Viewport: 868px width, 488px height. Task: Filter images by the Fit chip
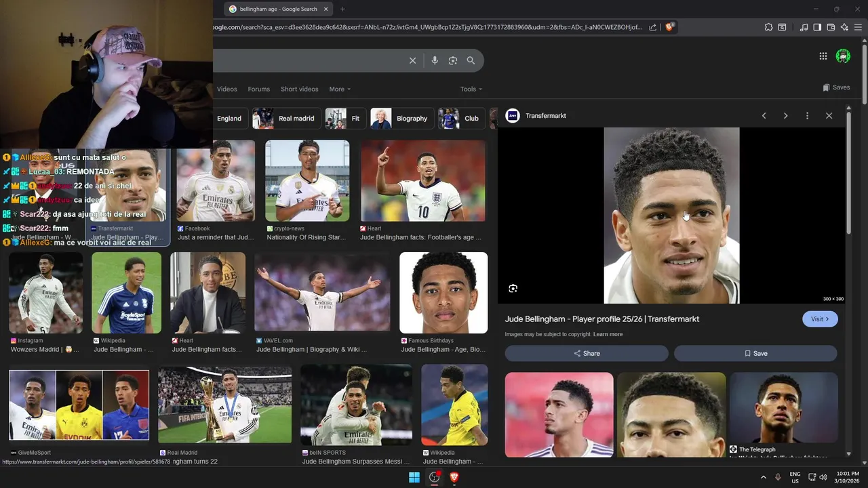(x=345, y=118)
